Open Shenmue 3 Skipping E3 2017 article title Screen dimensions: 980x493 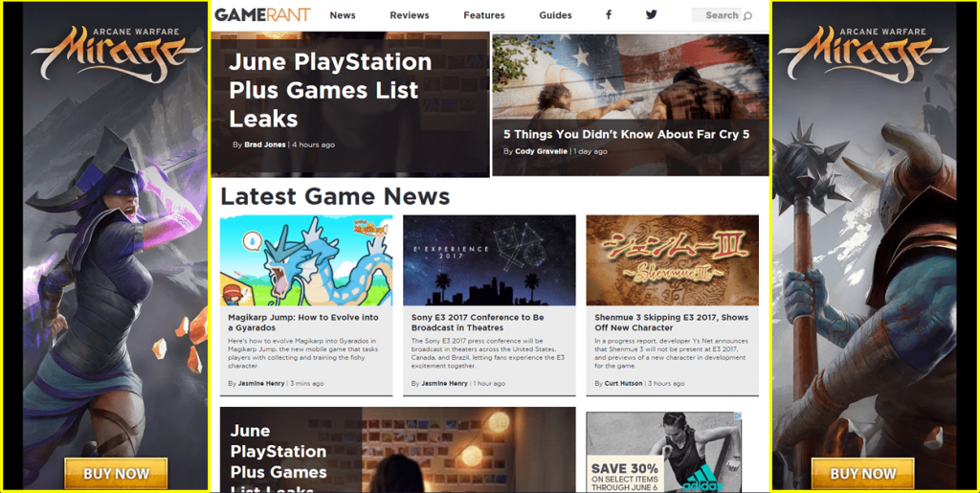coord(671,323)
